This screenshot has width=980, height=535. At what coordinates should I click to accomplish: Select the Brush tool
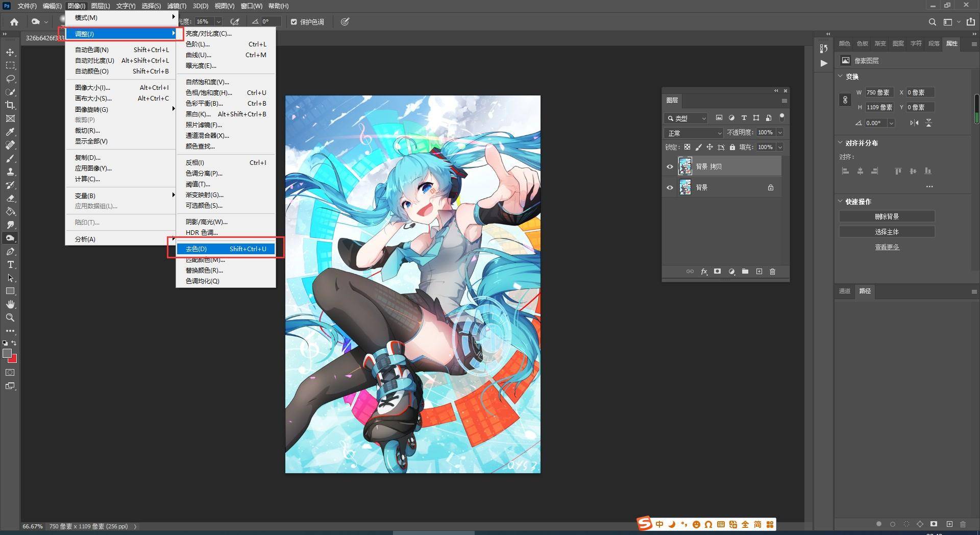tap(10, 158)
